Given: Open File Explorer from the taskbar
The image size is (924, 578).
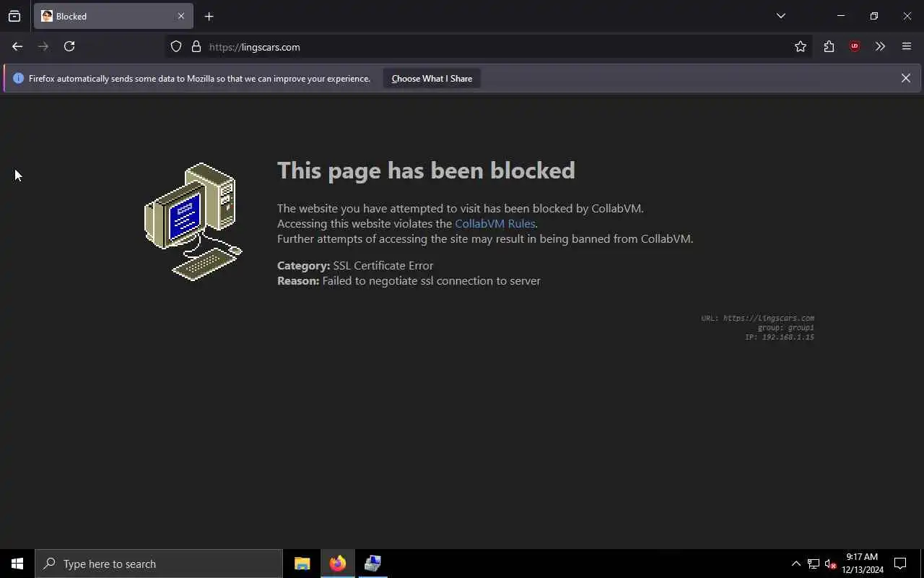Looking at the screenshot, I should click(x=302, y=564).
